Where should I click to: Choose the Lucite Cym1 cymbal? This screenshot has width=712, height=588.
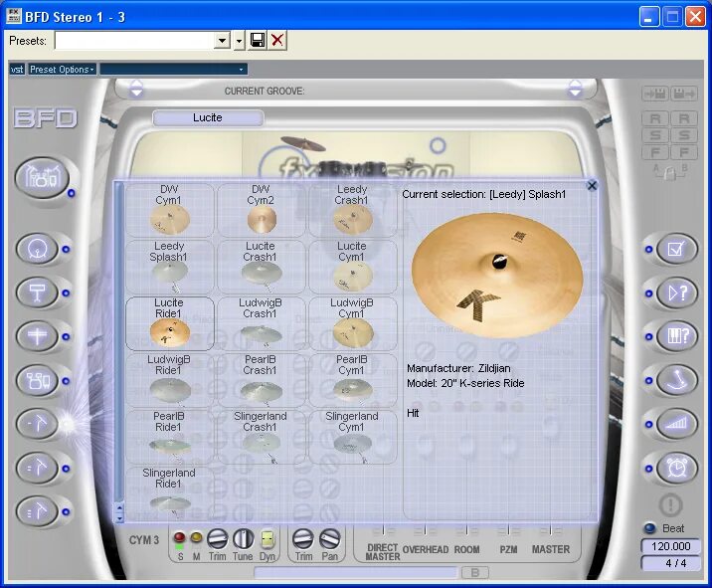point(352,267)
